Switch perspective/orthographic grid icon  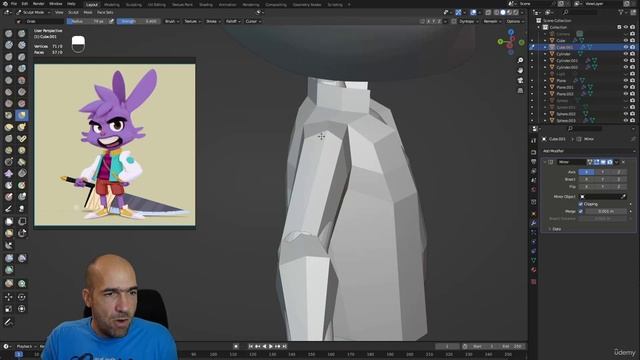coord(520,90)
